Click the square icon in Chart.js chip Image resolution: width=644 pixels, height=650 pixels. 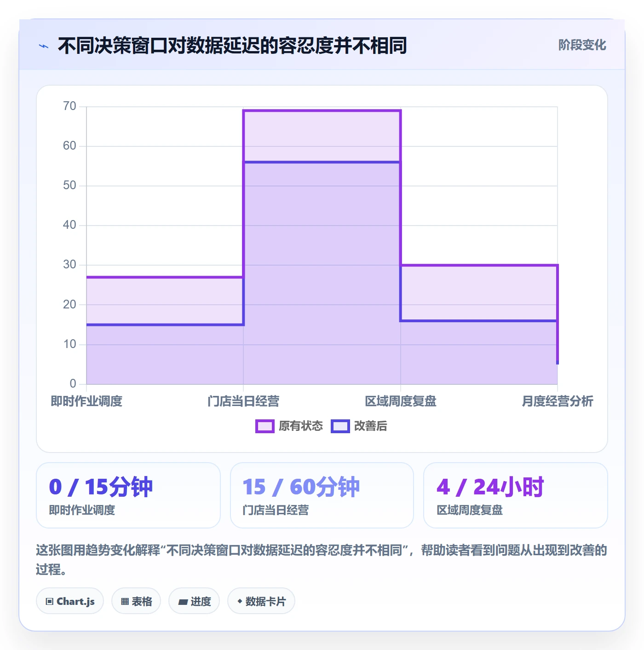click(x=50, y=602)
